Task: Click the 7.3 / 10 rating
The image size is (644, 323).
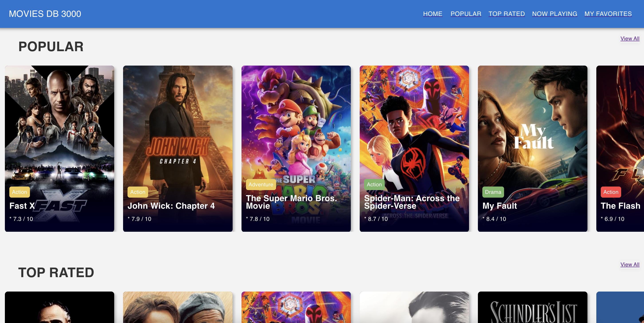Action: [21, 219]
